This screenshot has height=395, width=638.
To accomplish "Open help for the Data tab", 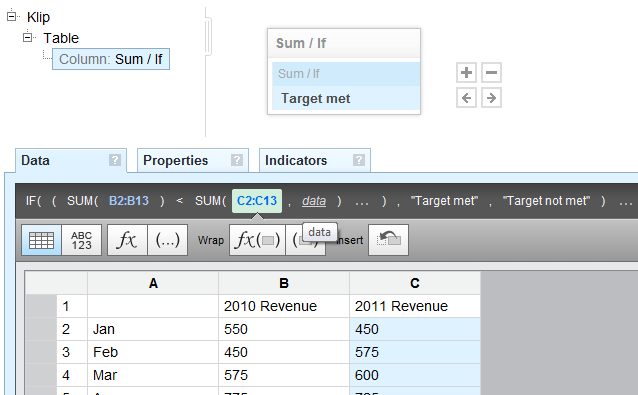I will pos(115,160).
